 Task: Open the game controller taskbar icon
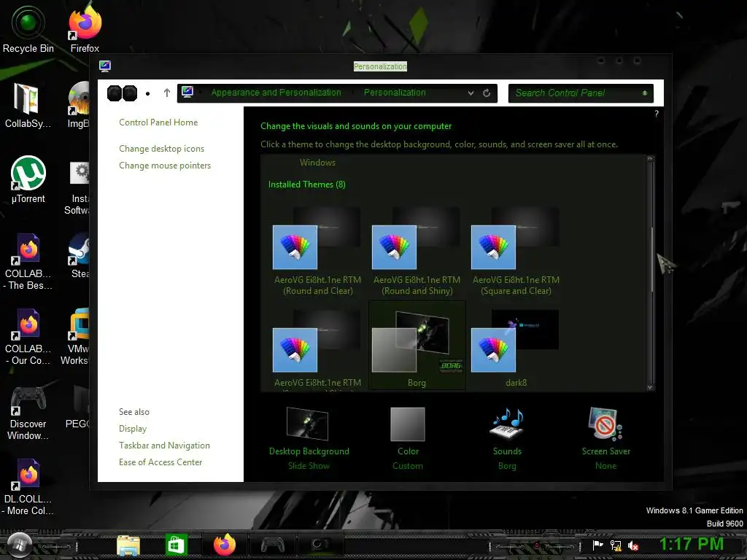273,545
